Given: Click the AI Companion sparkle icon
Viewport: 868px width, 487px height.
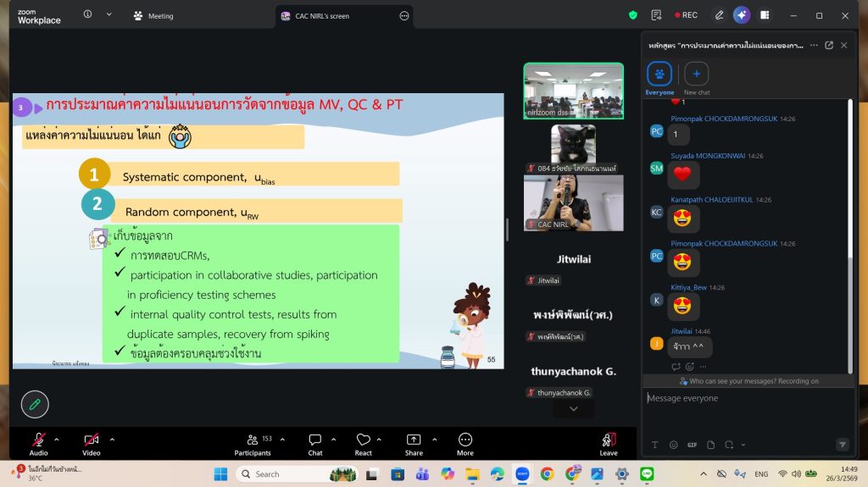Looking at the screenshot, I should coord(742,15).
